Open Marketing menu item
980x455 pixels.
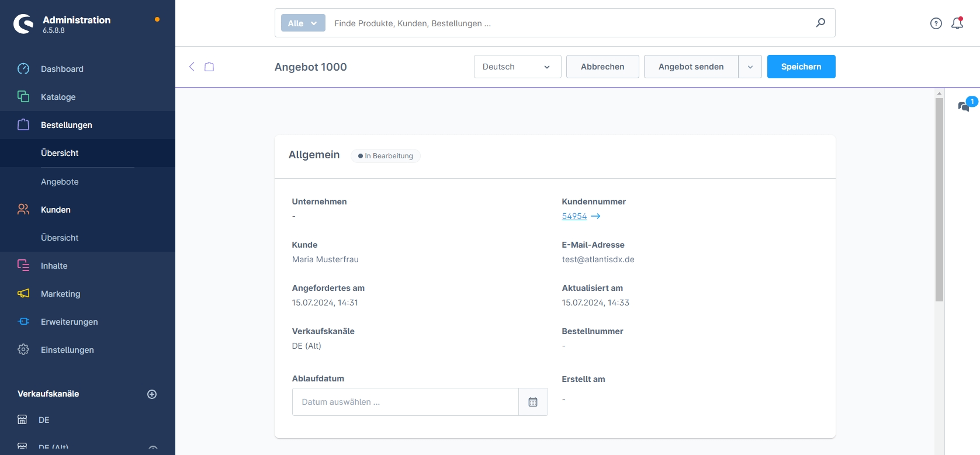click(x=60, y=294)
